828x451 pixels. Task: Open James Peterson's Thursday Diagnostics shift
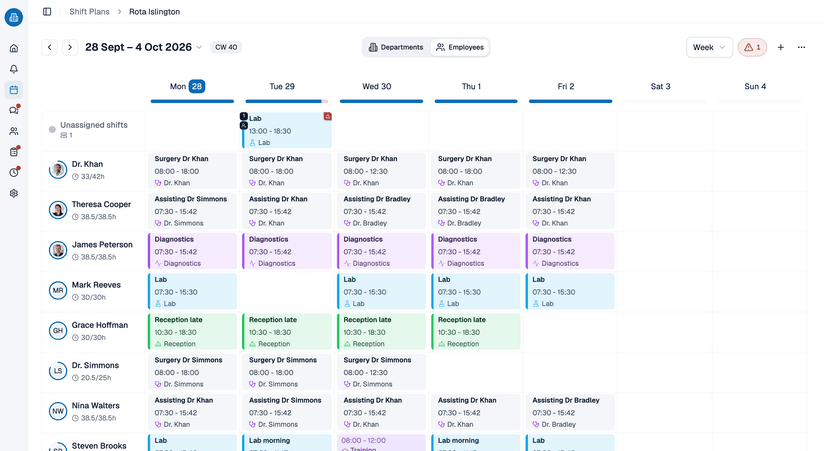pos(476,251)
